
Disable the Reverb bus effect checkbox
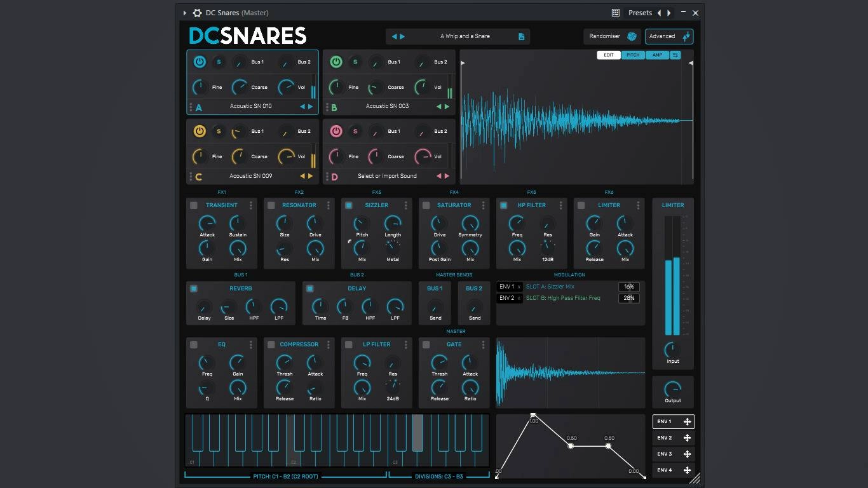[x=194, y=288]
